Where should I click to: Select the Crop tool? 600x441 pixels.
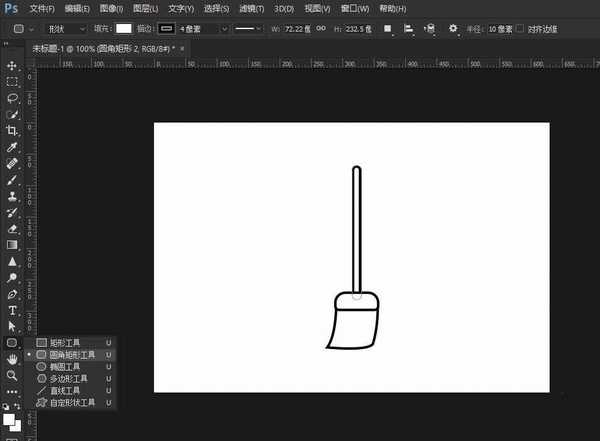coord(12,131)
